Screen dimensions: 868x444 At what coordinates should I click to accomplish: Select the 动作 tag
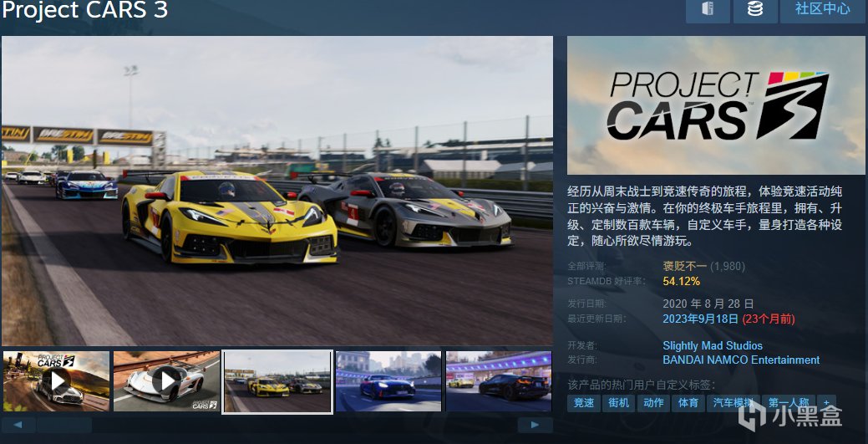654,403
